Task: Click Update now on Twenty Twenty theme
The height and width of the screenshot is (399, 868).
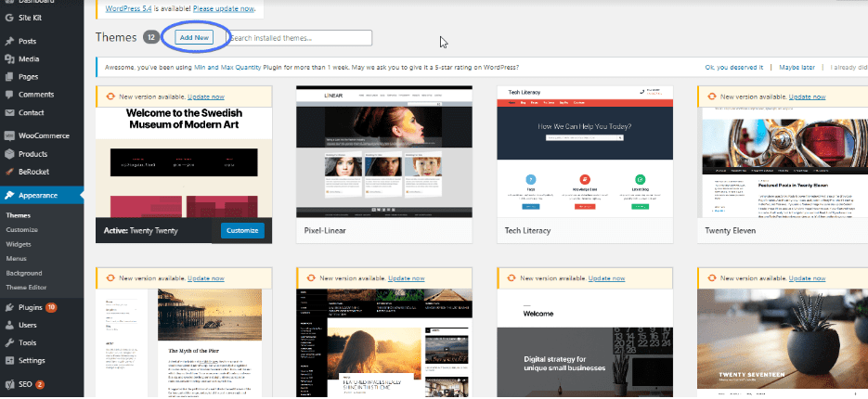Action: (206, 97)
